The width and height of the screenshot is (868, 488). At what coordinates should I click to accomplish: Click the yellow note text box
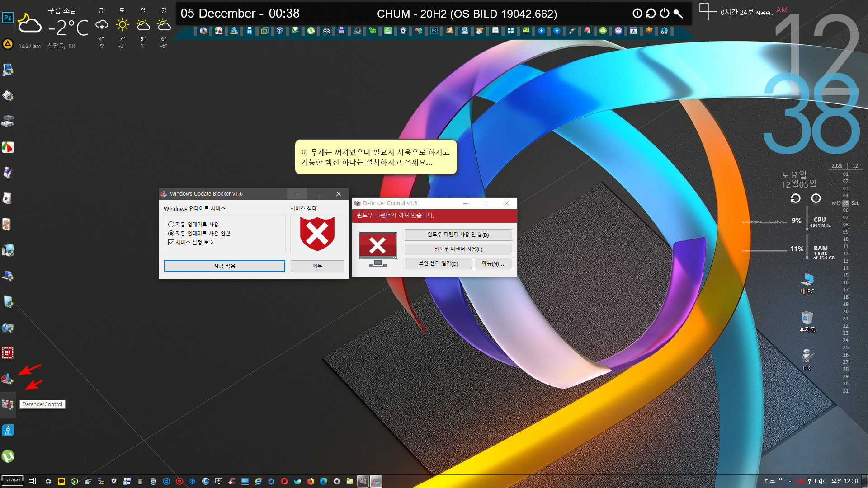[376, 157]
